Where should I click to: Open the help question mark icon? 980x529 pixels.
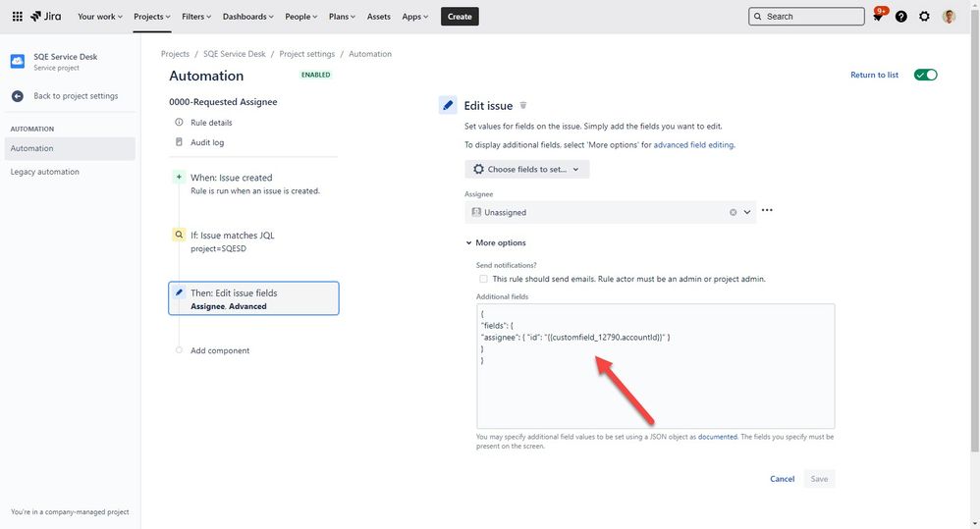900,17
